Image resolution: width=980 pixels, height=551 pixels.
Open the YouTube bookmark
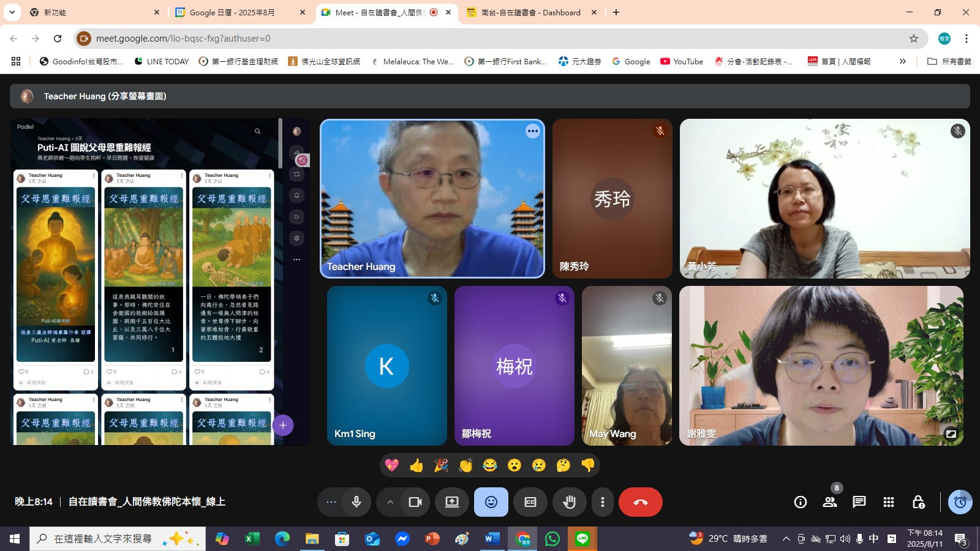point(682,61)
